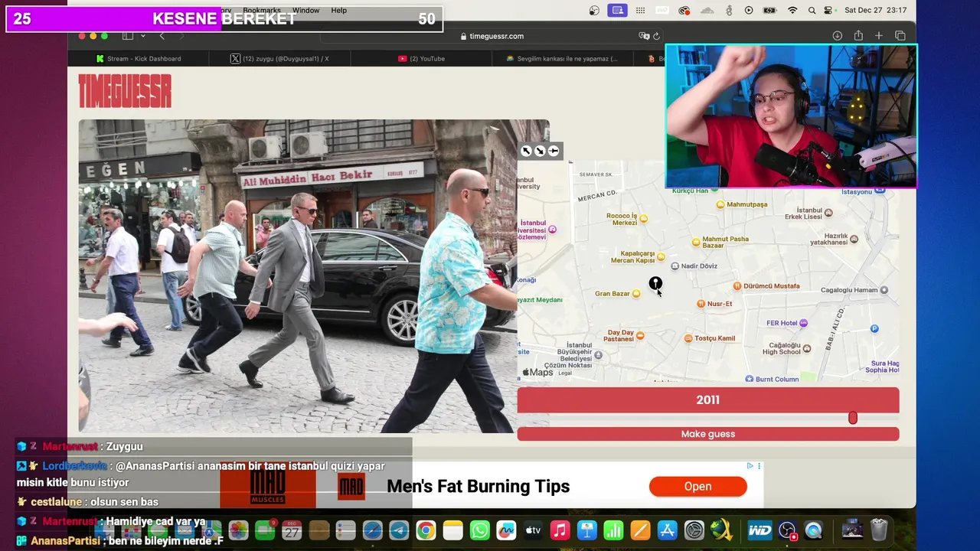Select Dürümcü Mustafa map marker
This screenshot has width=980, height=551.
[737, 286]
